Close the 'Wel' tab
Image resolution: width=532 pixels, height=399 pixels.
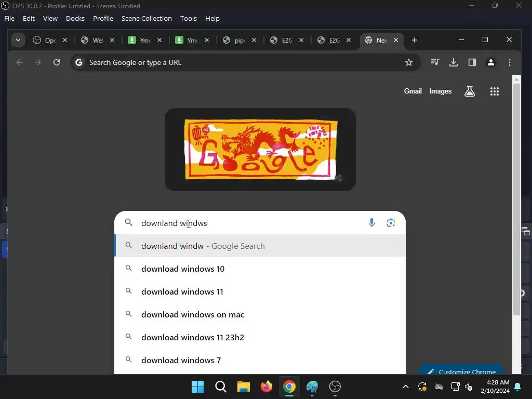click(112, 40)
